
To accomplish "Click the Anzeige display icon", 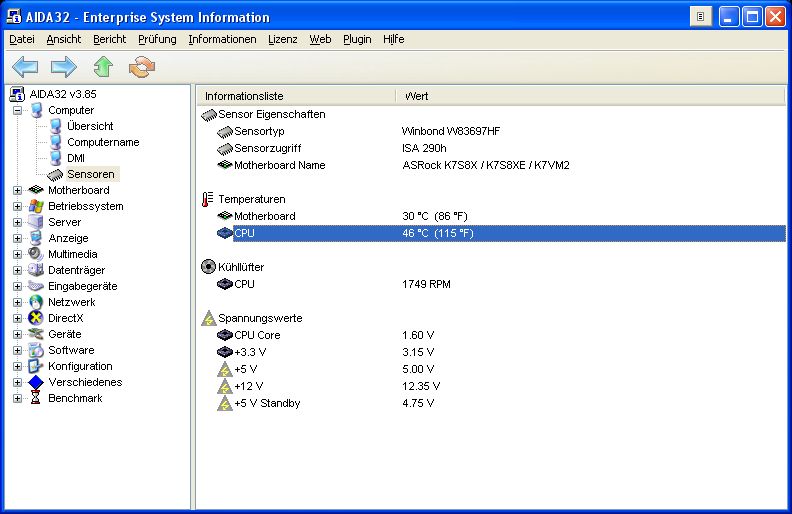I will pos(36,238).
